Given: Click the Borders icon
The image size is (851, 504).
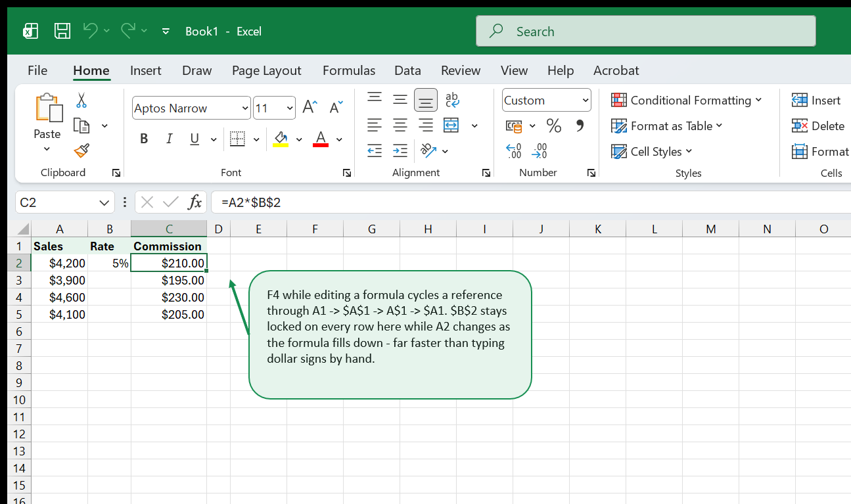Looking at the screenshot, I should [237, 139].
